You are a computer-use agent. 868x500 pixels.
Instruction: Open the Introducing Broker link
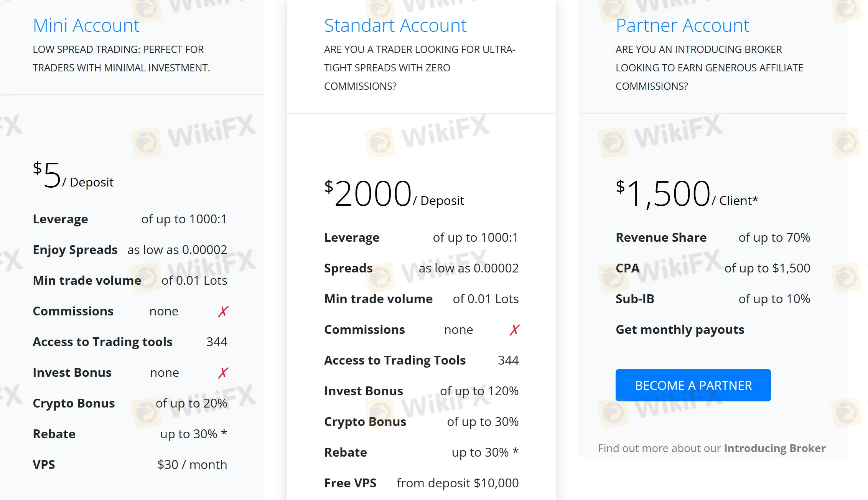pyautogui.click(x=774, y=448)
